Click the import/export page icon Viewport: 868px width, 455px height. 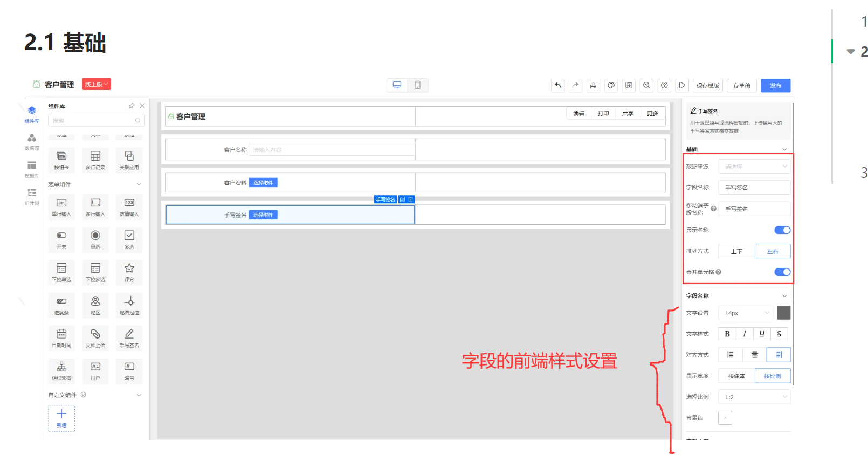point(629,85)
